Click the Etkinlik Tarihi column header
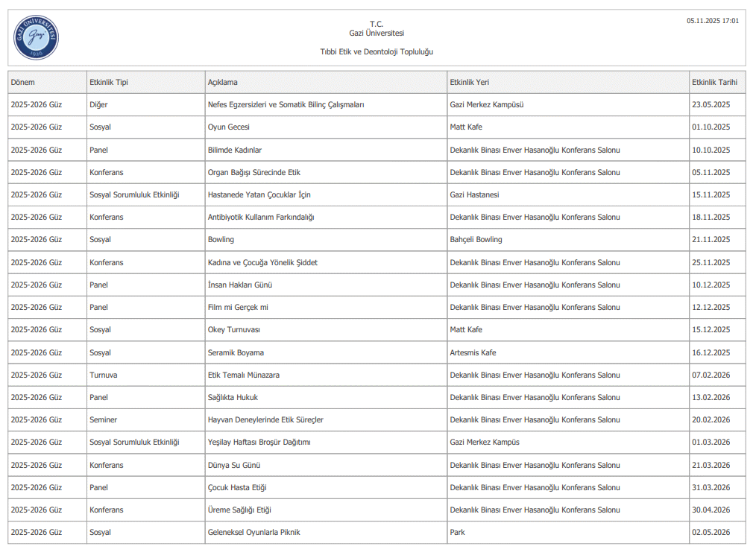 coord(714,82)
